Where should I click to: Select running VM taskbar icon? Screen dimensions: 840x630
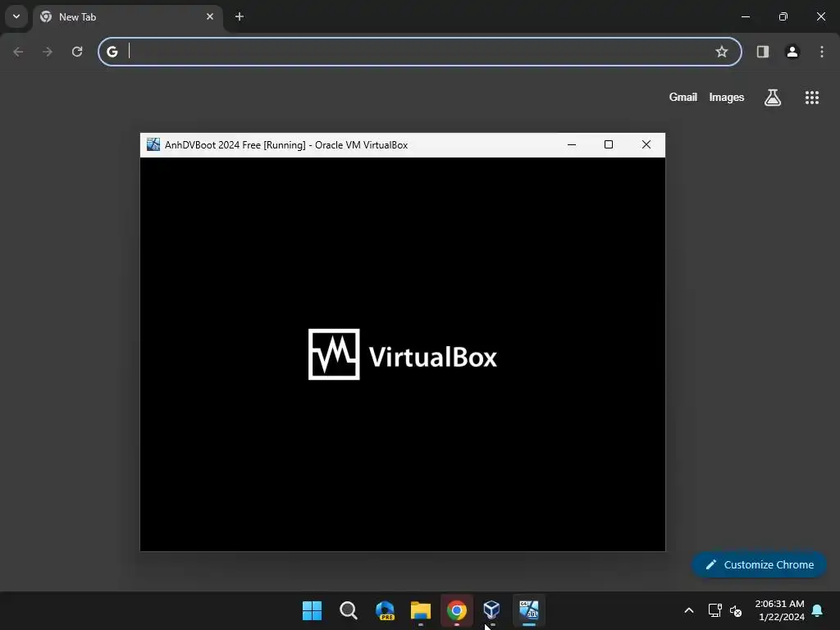click(529, 610)
